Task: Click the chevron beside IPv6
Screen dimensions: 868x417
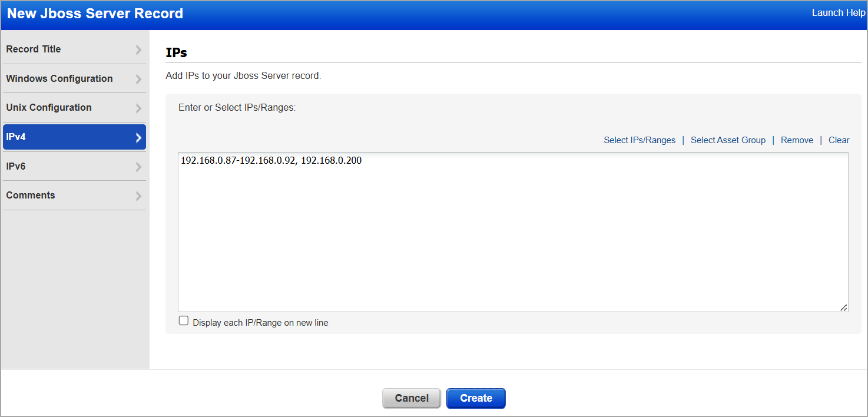Action: coord(138,167)
